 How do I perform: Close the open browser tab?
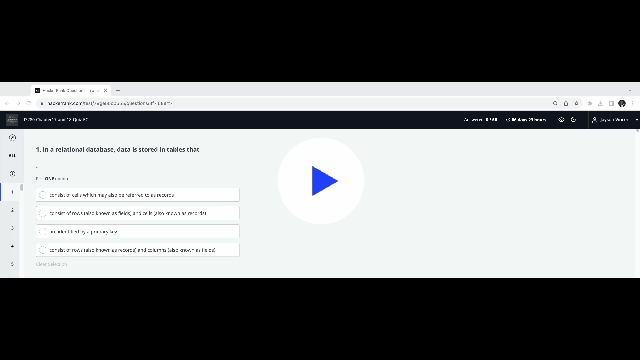click(105, 91)
